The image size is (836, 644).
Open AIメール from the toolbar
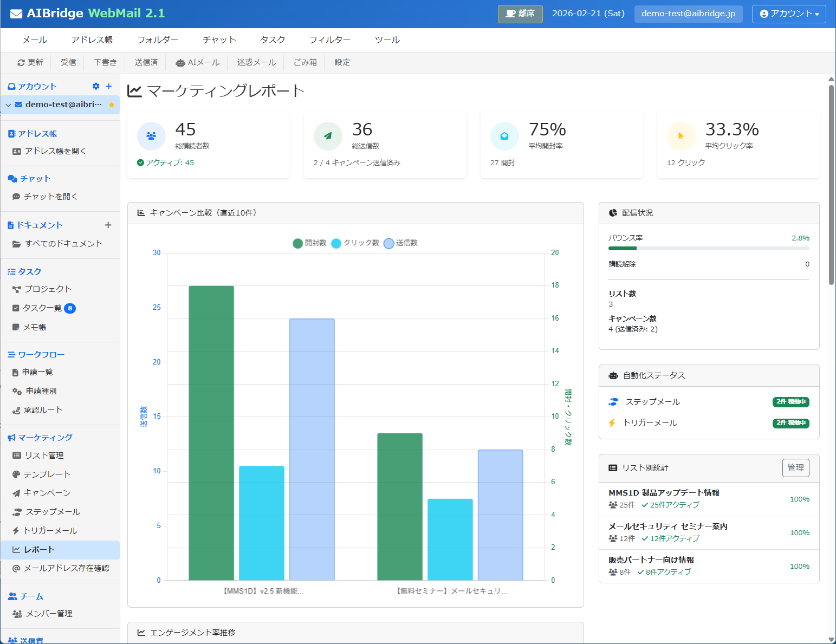197,62
